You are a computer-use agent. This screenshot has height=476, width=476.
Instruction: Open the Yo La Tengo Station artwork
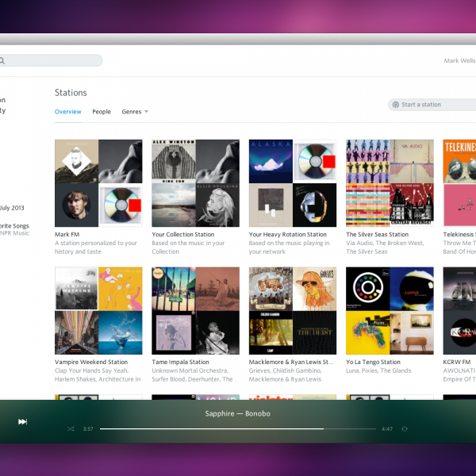point(390,310)
